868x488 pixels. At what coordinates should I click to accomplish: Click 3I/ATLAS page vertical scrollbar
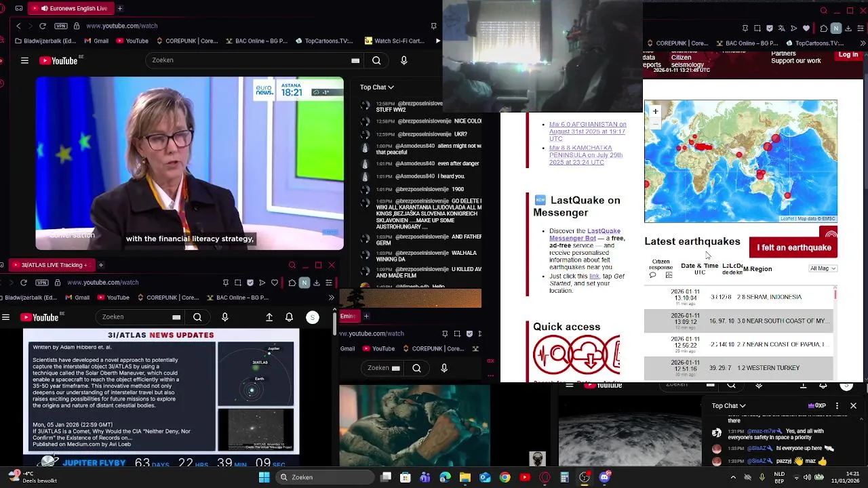(334, 322)
